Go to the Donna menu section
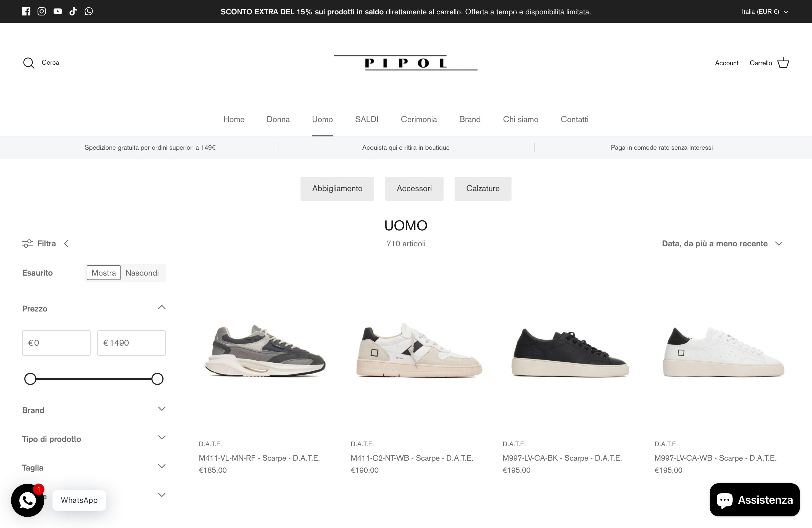This screenshot has height=528, width=812. pyautogui.click(x=278, y=119)
